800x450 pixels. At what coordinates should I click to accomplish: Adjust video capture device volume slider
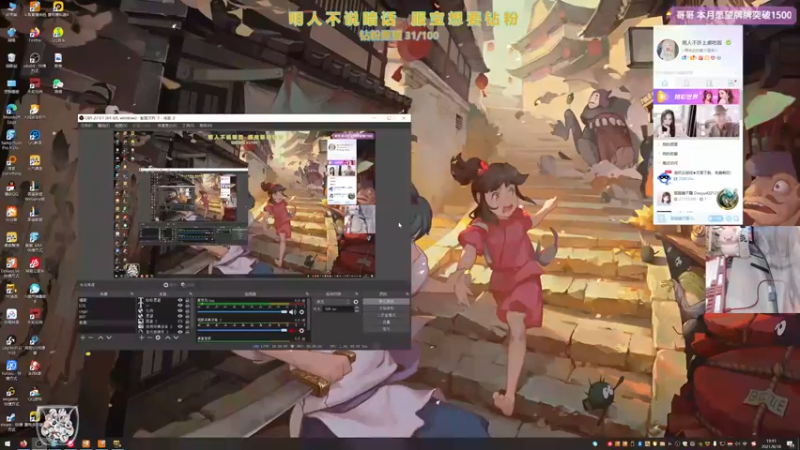click(242, 331)
